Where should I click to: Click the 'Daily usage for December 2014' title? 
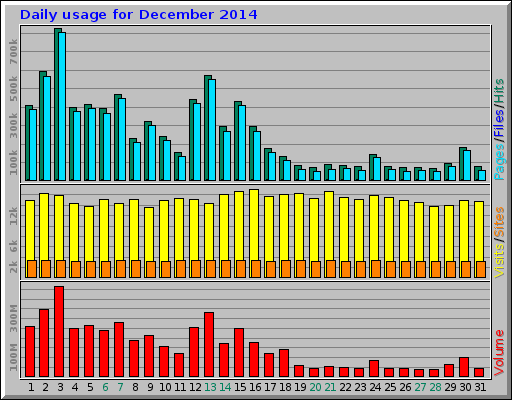pos(139,15)
